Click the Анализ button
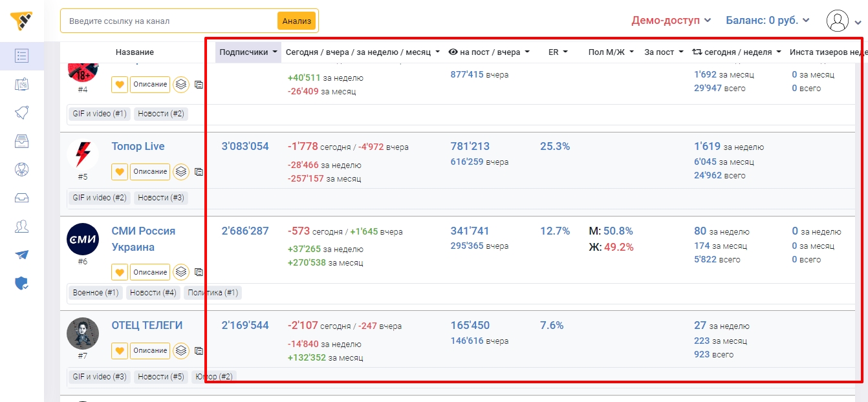The height and width of the screenshot is (402, 868). [x=296, y=21]
